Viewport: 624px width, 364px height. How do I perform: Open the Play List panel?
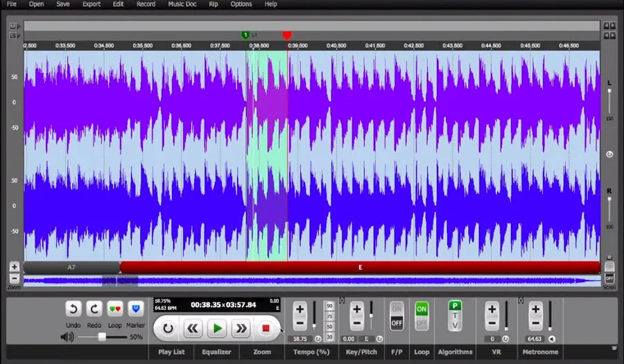171,352
